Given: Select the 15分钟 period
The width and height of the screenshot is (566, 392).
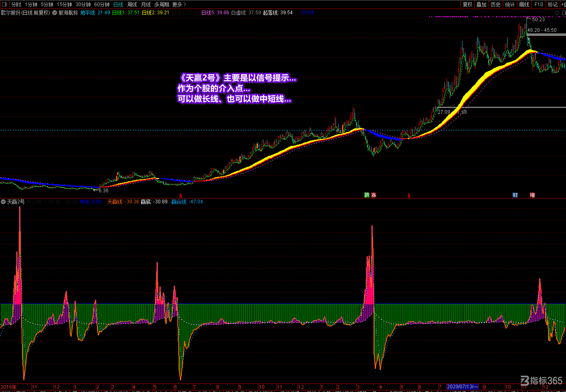Looking at the screenshot, I should point(64,4).
